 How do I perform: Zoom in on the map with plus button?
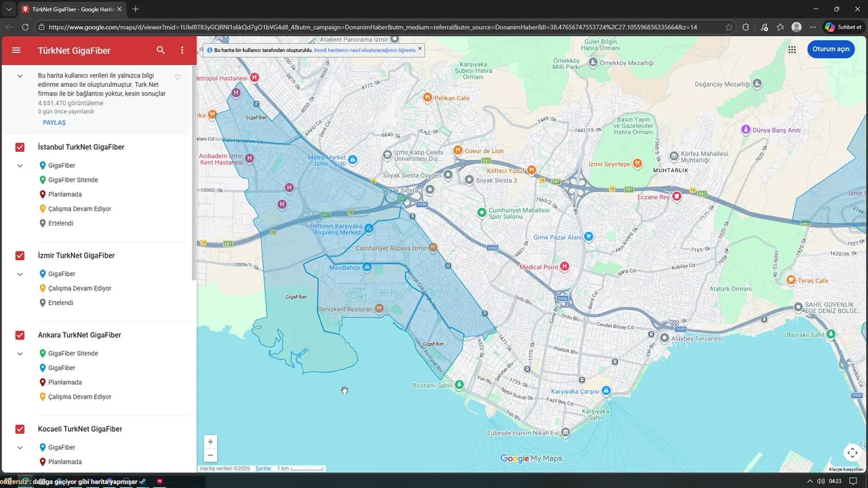(210, 441)
